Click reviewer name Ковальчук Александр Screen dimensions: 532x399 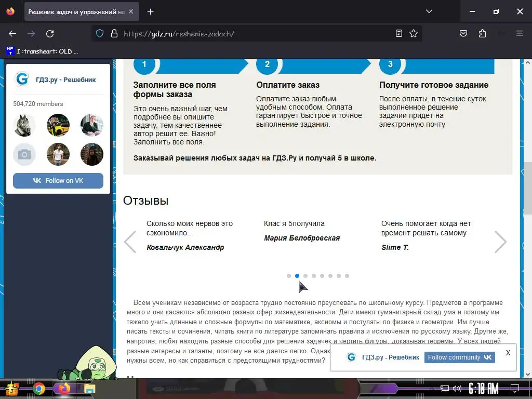[x=185, y=247]
